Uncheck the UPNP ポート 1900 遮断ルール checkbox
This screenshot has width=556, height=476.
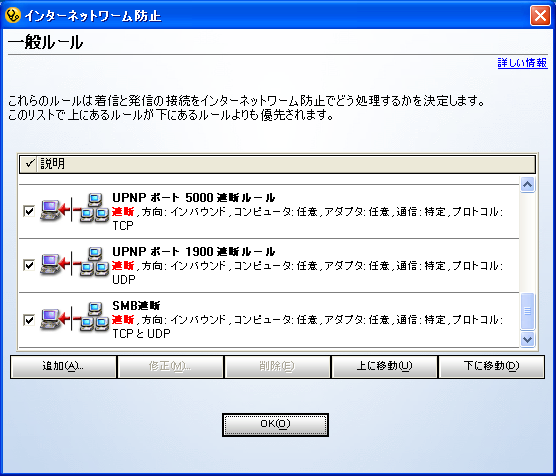pyautogui.click(x=29, y=265)
